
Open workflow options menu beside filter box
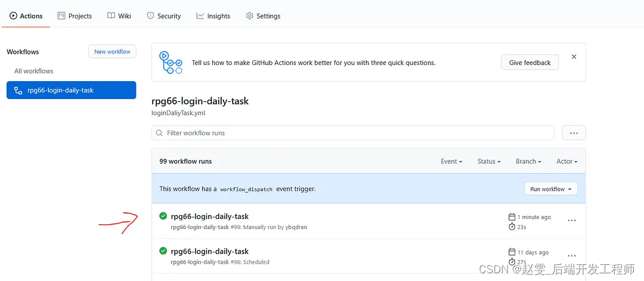[x=574, y=133]
